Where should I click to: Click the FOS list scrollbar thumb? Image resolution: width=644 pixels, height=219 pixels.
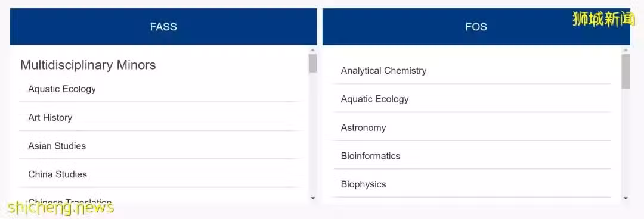(626, 71)
